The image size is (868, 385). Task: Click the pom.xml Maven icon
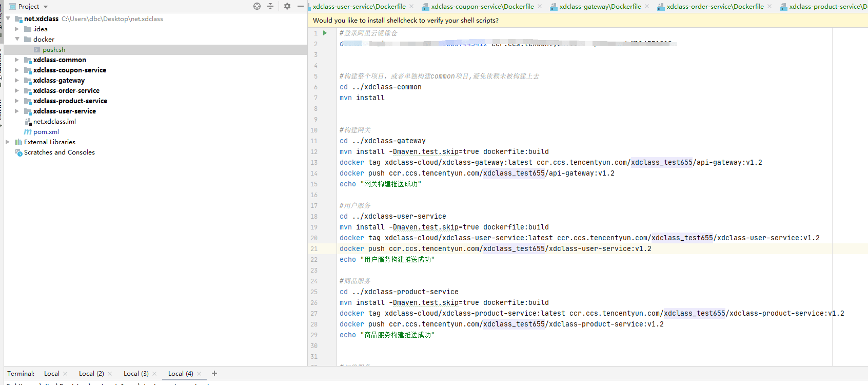click(28, 132)
